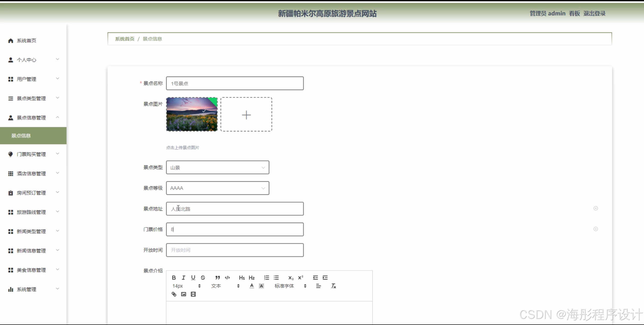Toggle bold formatting in editor toolbar

pyautogui.click(x=174, y=278)
